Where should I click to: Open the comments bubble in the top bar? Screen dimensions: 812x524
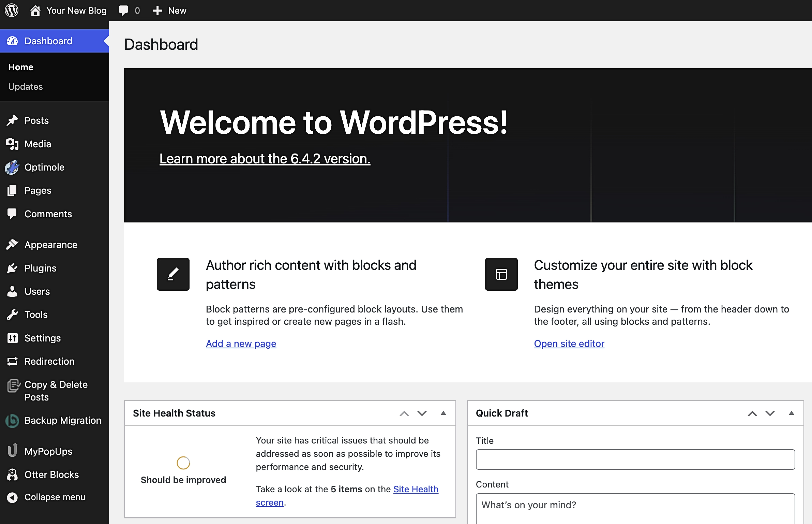click(x=123, y=10)
